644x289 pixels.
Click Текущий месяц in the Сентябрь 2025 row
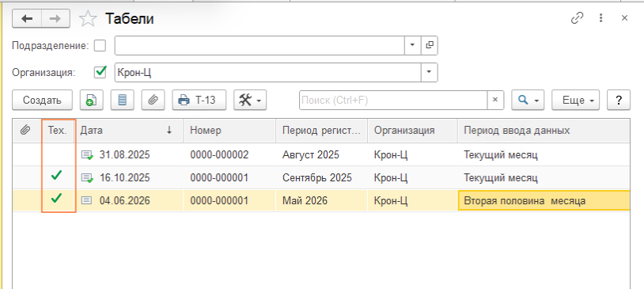tap(501, 177)
